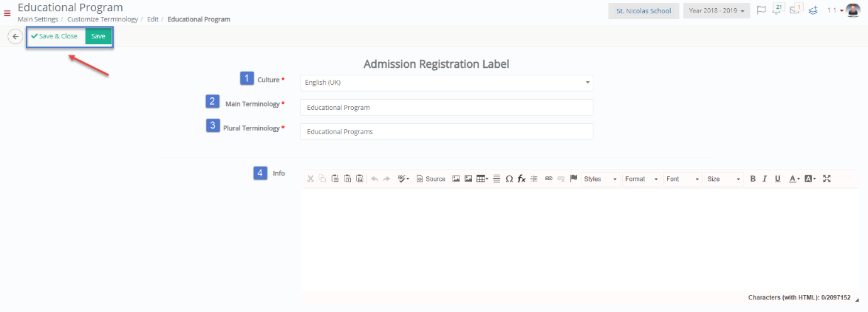Open the text color picker

coord(794,179)
